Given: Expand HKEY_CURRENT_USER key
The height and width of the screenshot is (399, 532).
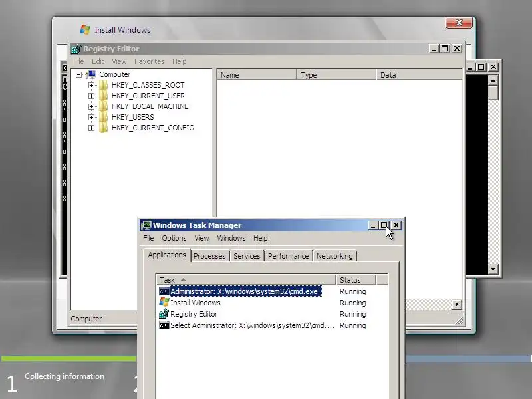Looking at the screenshot, I should (91, 96).
